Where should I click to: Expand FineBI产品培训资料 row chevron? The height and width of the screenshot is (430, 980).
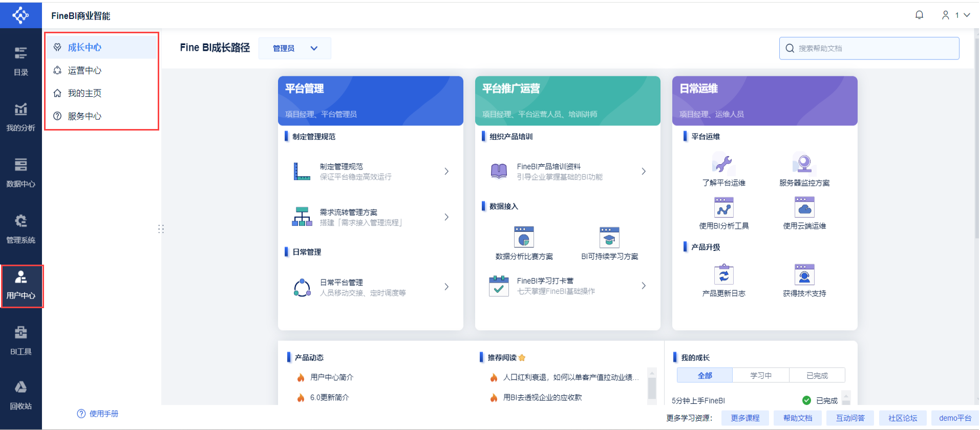pos(644,171)
